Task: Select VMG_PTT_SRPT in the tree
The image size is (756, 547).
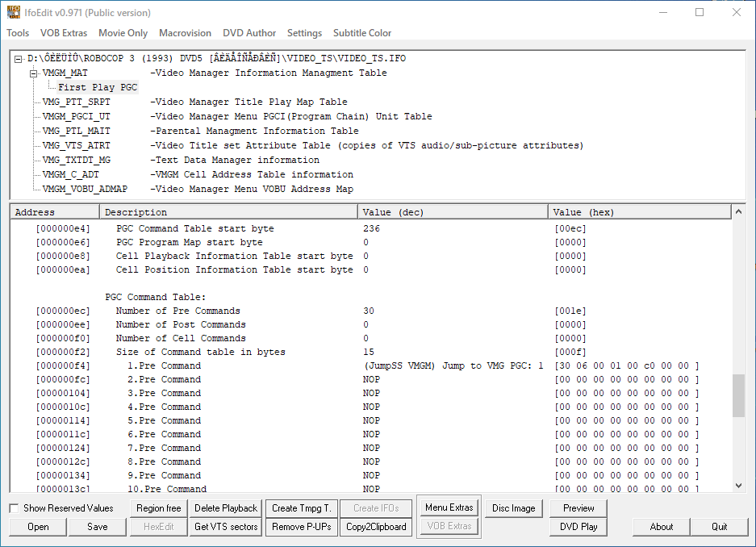Action: point(76,102)
